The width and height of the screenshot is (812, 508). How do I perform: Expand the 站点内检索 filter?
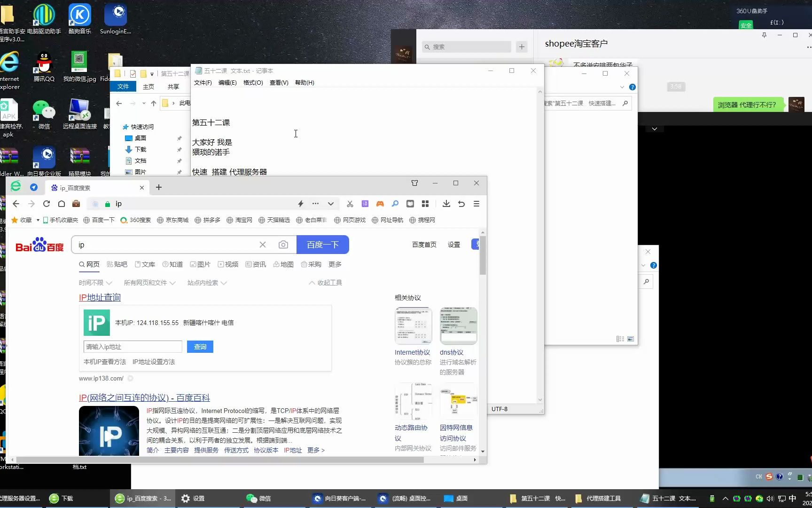[207, 283]
